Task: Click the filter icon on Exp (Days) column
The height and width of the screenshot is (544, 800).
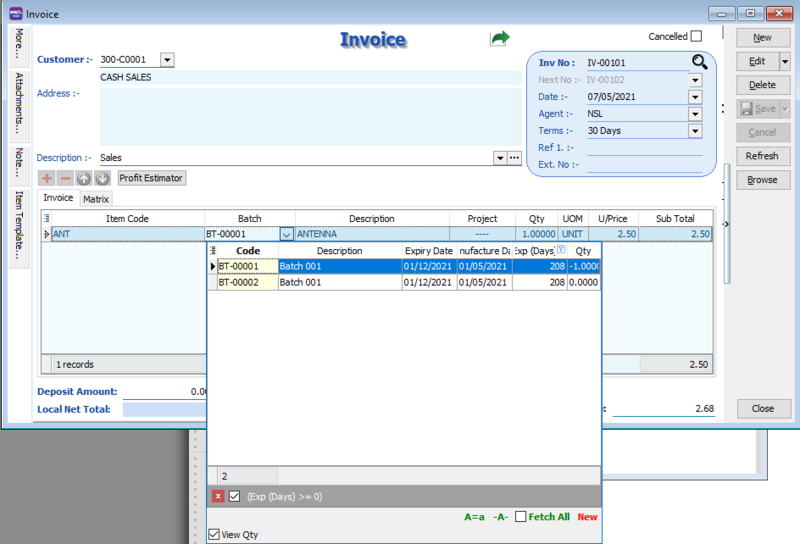Action: click(561, 251)
